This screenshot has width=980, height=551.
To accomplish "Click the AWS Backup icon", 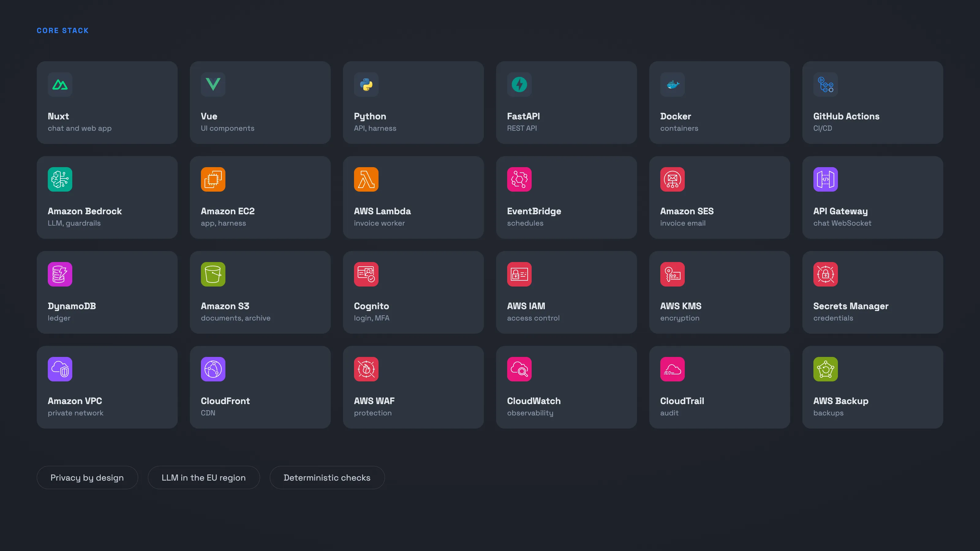I will coord(826,369).
